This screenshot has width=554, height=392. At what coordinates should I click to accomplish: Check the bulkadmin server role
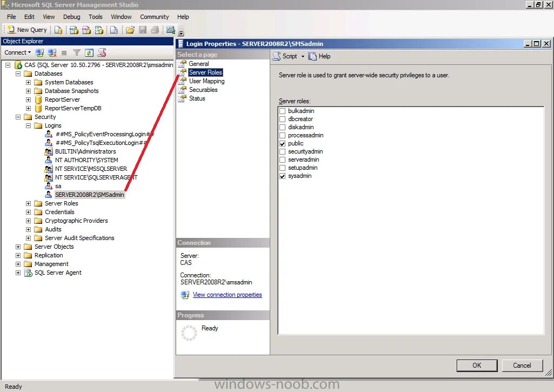pyautogui.click(x=282, y=111)
